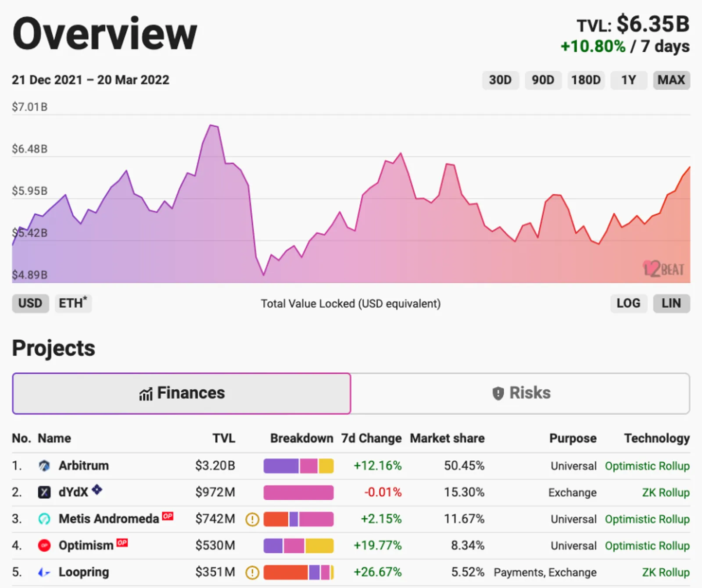Click the dYdX logo icon

[44, 492]
